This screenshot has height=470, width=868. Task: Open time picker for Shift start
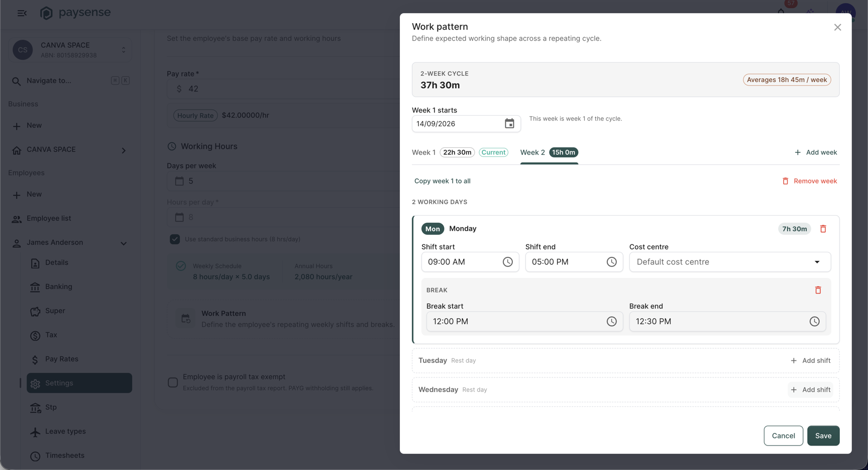[x=507, y=262]
